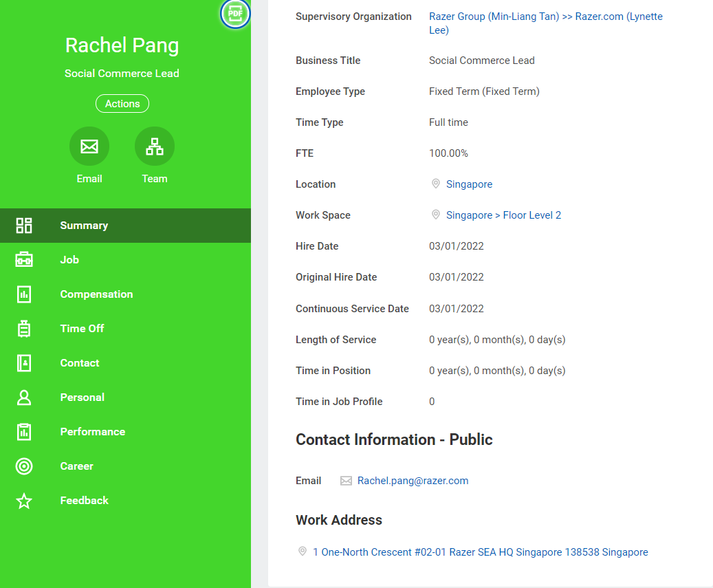Select the 'Social Commerce Lead' business title value
The width and height of the screenshot is (713, 588).
tap(481, 61)
